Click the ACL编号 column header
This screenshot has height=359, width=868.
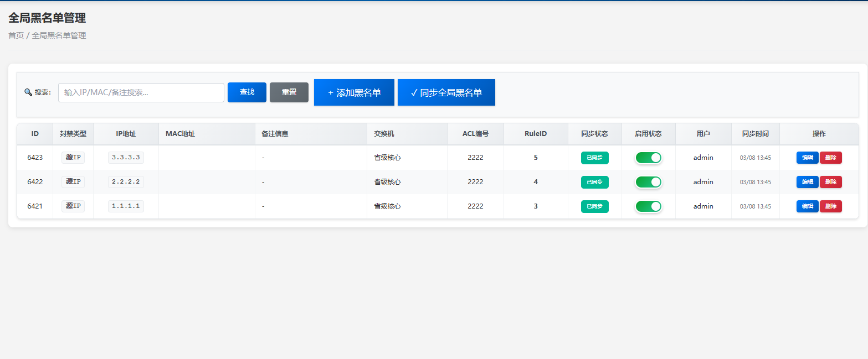point(475,134)
